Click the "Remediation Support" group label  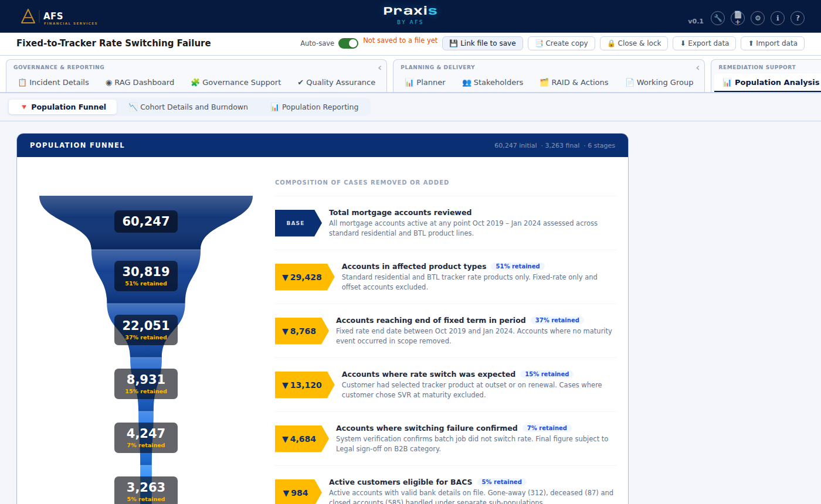[x=757, y=67]
